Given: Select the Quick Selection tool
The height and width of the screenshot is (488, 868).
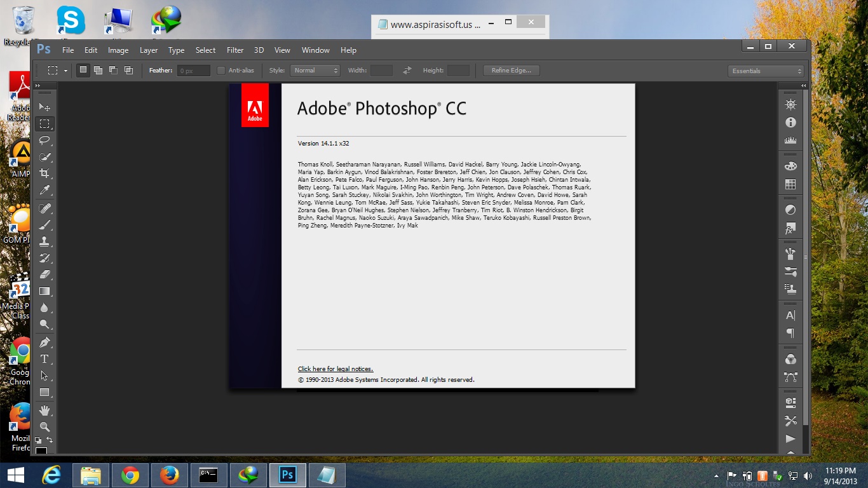Looking at the screenshot, I should [44, 157].
